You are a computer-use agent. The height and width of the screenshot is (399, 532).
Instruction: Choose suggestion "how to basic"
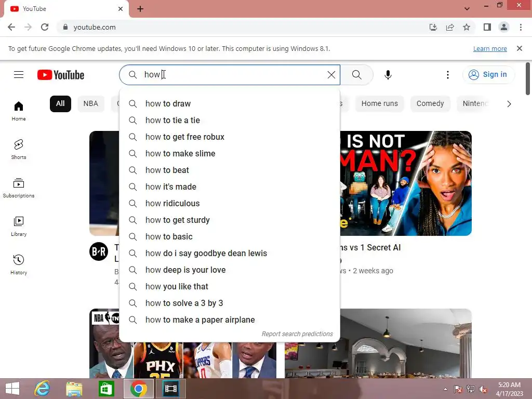tap(230, 236)
